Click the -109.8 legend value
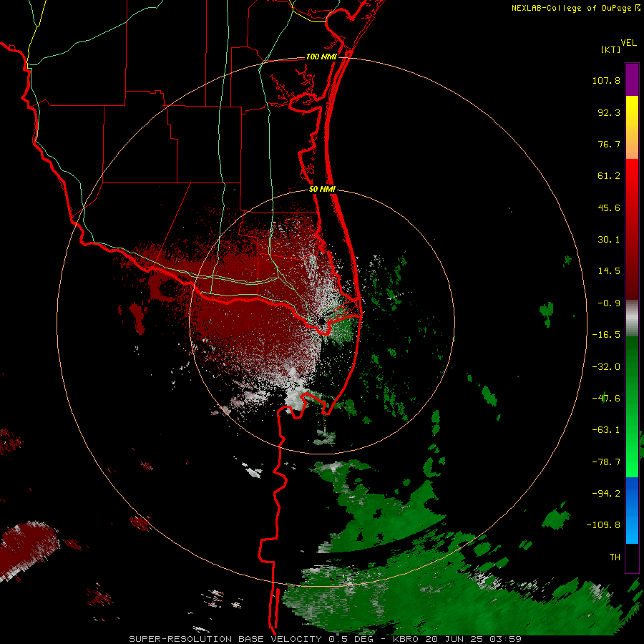 coord(603,525)
